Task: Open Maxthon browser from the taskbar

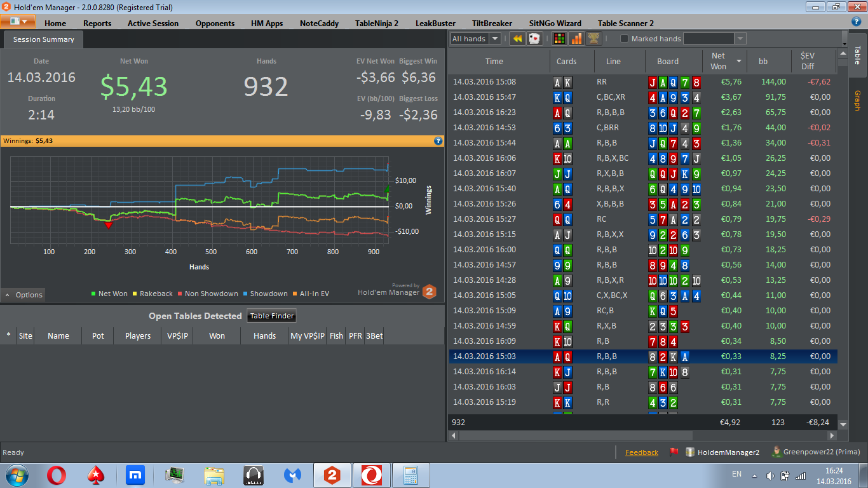Action: (135, 475)
